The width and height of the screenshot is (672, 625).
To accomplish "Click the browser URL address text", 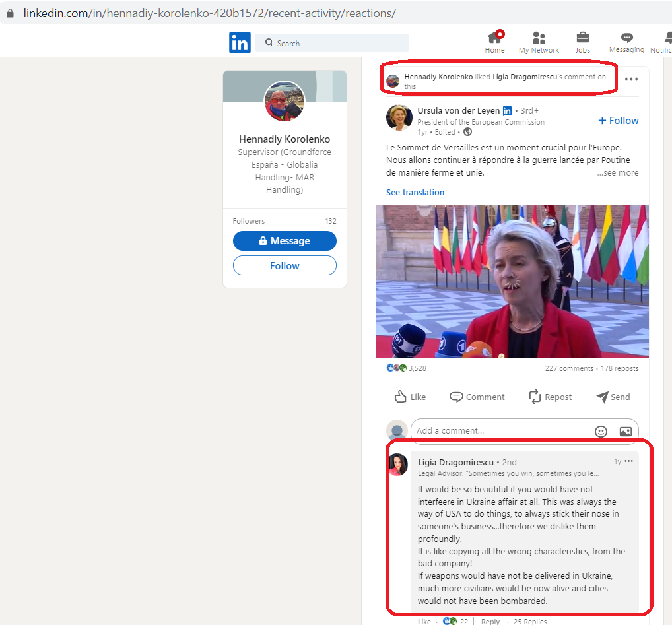I will (209, 13).
